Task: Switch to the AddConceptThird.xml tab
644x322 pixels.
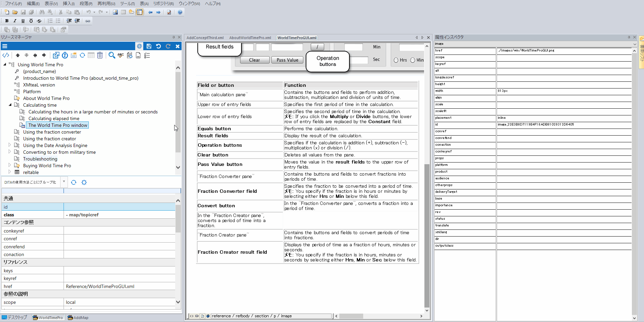Action: 205,38
